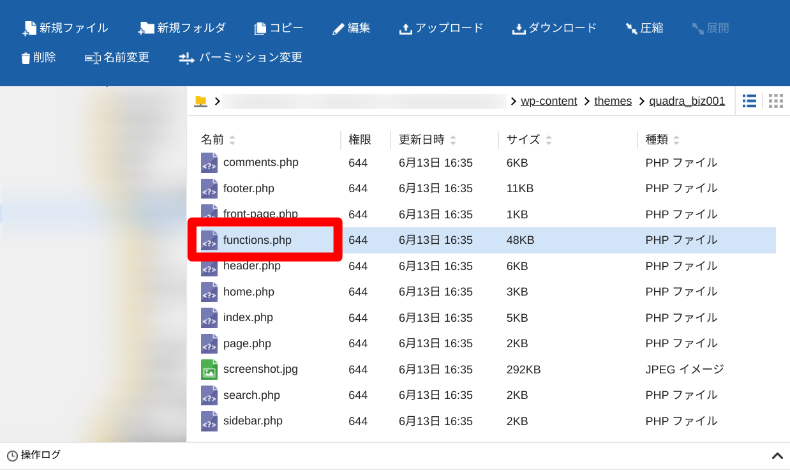Click footer.php file name

pos(249,188)
